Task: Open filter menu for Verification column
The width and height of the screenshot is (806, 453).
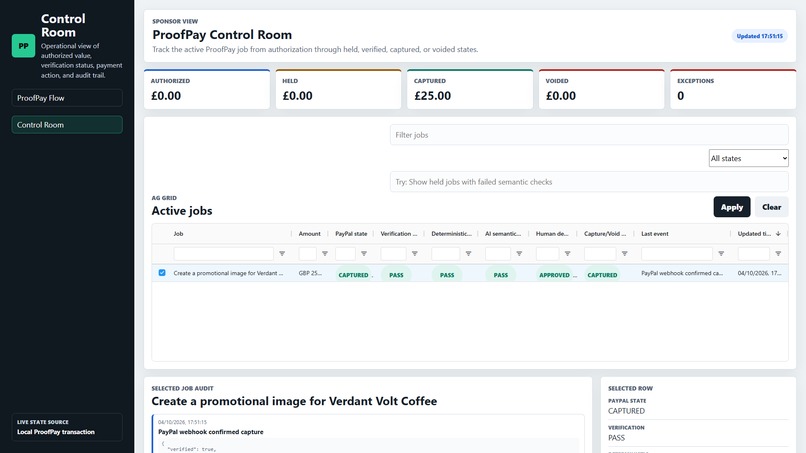Action: pos(414,253)
